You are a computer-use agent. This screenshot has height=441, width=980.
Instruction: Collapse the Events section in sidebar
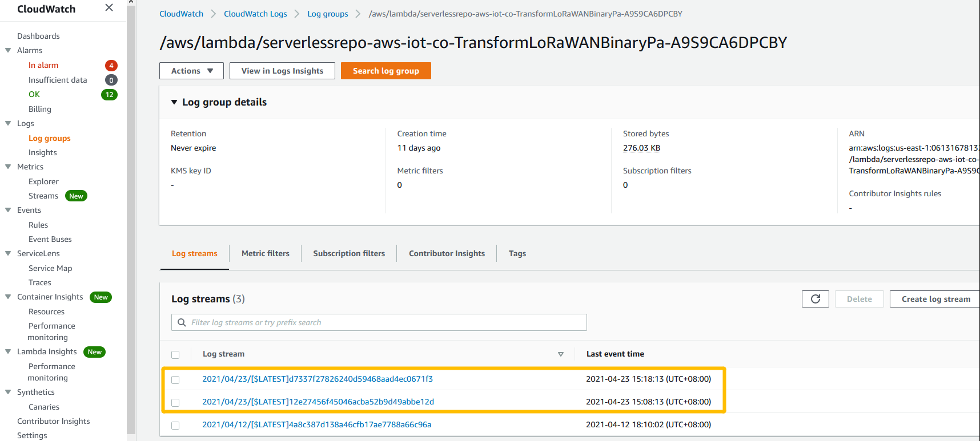pyautogui.click(x=8, y=210)
